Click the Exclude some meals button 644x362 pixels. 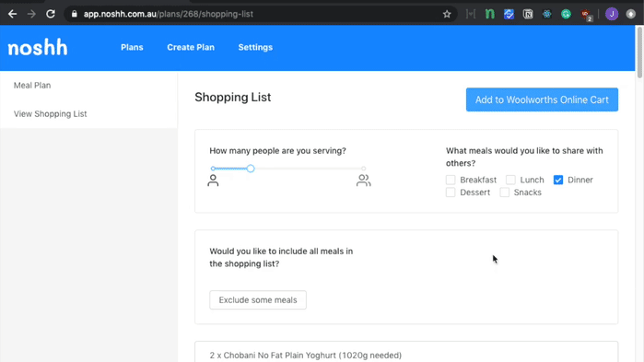point(258,300)
